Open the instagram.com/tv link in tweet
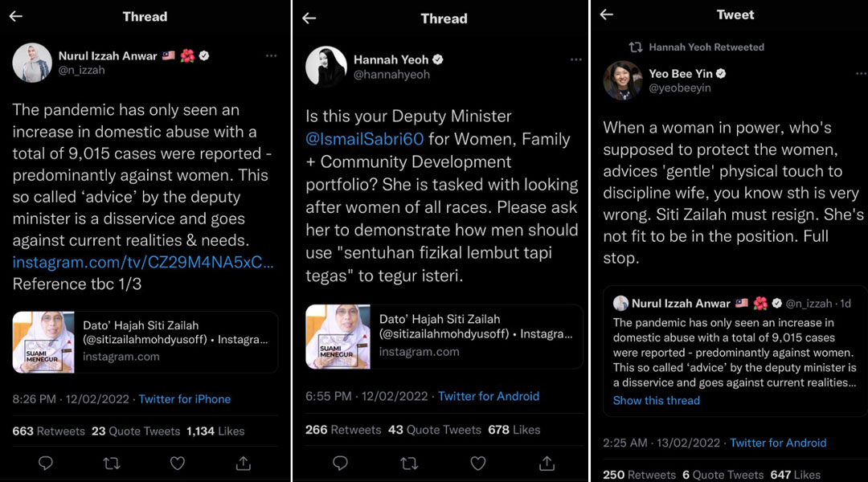The width and height of the screenshot is (868, 482). click(143, 262)
